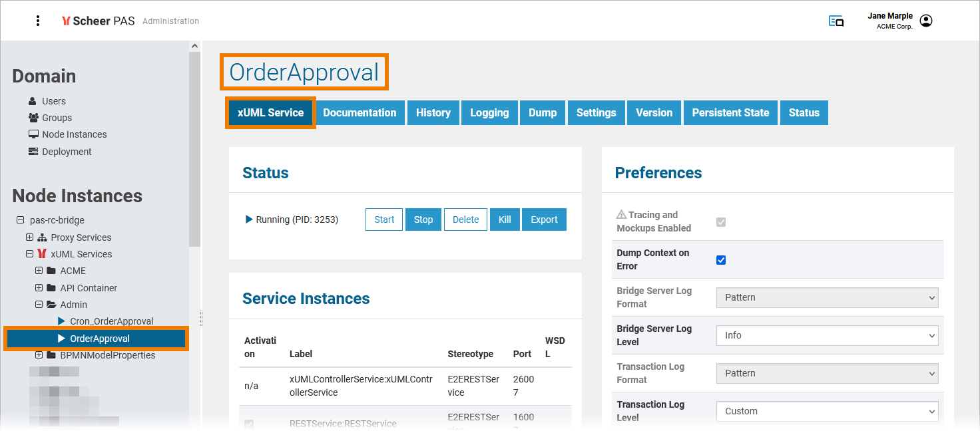This screenshot has height=431, width=980.
Task: Click the Stereotype column header
Action: (x=470, y=354)
